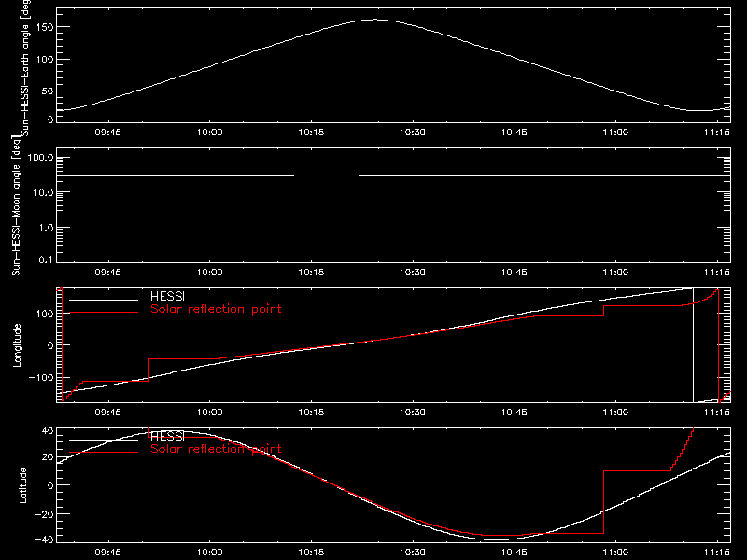Viewport: 747px width, 560px height.
Task: Click 11:00 time label under Earth angle plot
Action: (x=615, y=133)
